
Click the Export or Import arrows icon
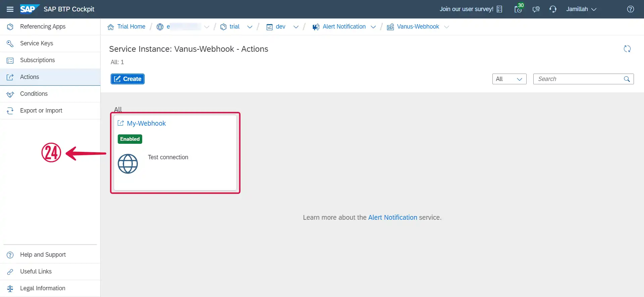tap(10, 111)
